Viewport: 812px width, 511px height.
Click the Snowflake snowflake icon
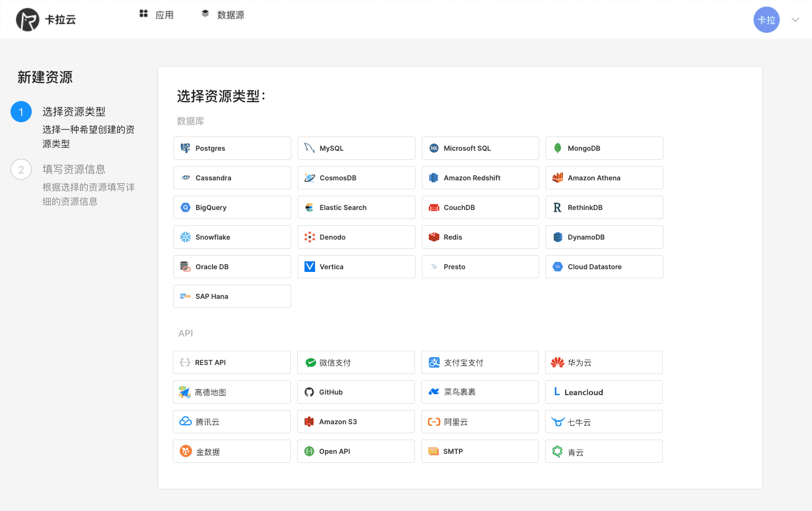tap(186, 237)
